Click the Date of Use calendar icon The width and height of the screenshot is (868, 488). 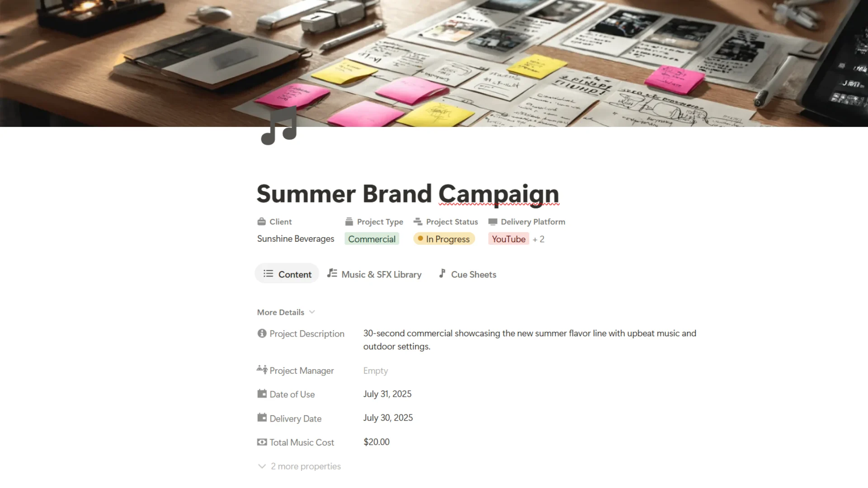(262, 394)
